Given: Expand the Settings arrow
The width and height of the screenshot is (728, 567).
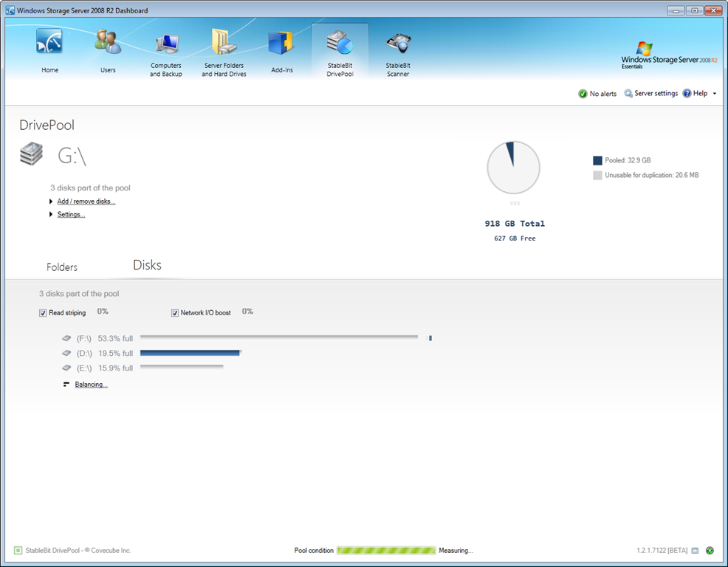Looking at the screenshot, I should [x=51, y=214].
